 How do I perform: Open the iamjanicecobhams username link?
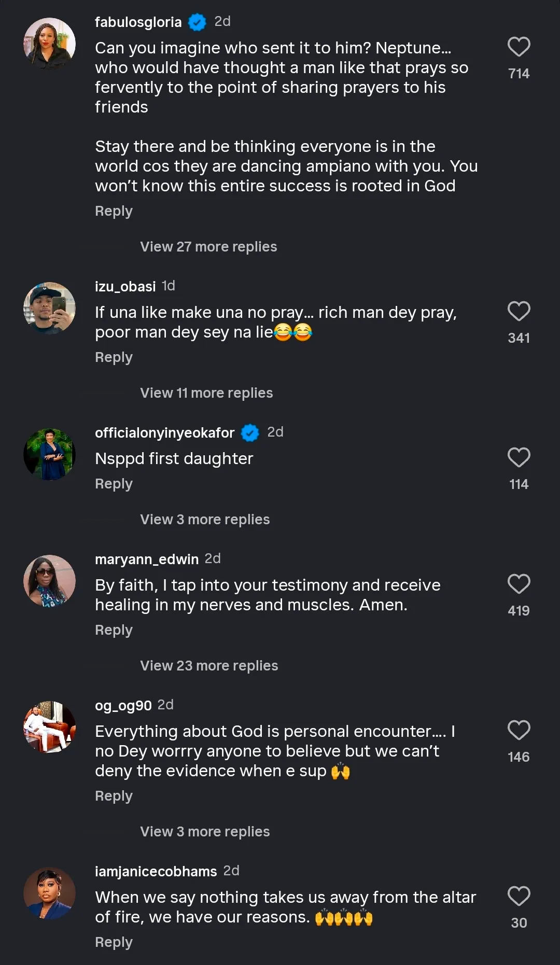[156, 872]
